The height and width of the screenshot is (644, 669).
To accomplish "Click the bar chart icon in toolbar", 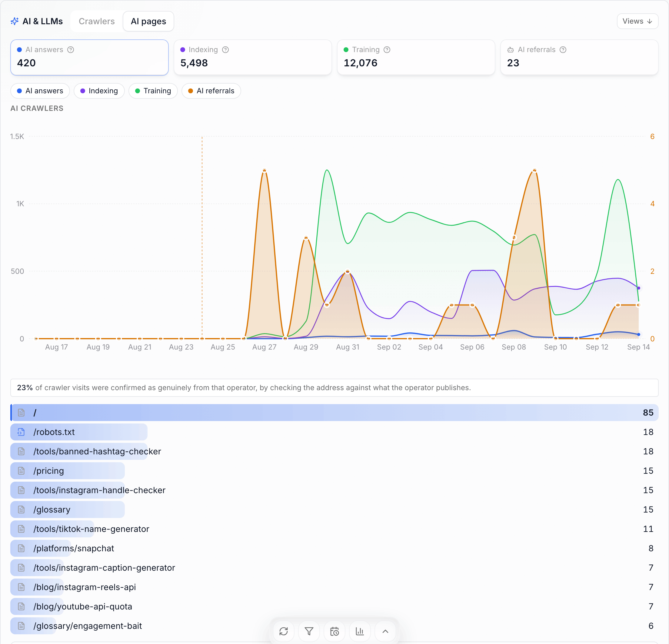I will (x=360, y=631).
